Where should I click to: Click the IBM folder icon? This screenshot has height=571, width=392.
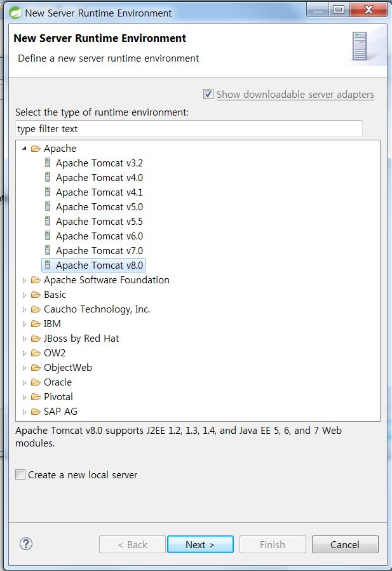(x=36, y=324)
